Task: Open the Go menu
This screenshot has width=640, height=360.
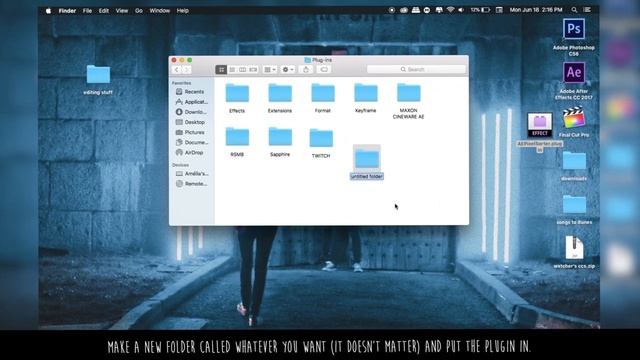Action: 139,11
